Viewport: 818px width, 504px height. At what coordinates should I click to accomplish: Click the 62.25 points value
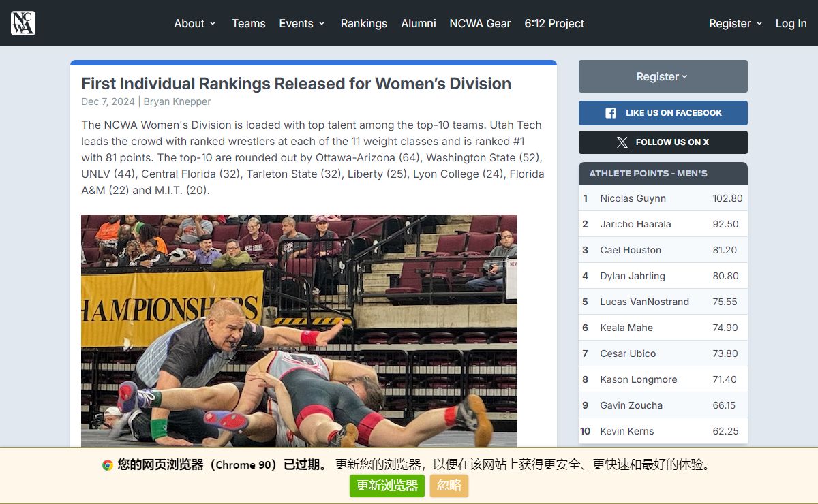pyautogui.click(x=725, y=431)
